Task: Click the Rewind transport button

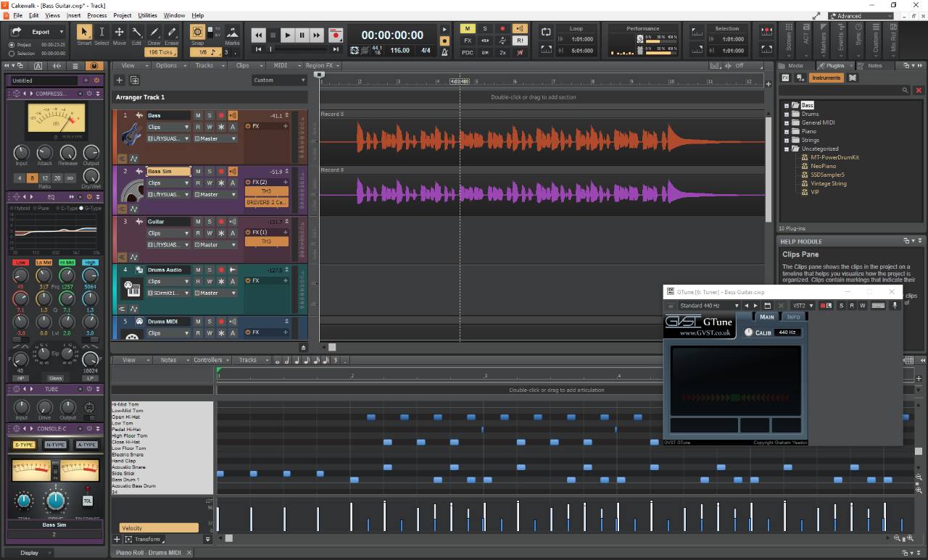Action: pyautogui.click(x=259, y=35)
